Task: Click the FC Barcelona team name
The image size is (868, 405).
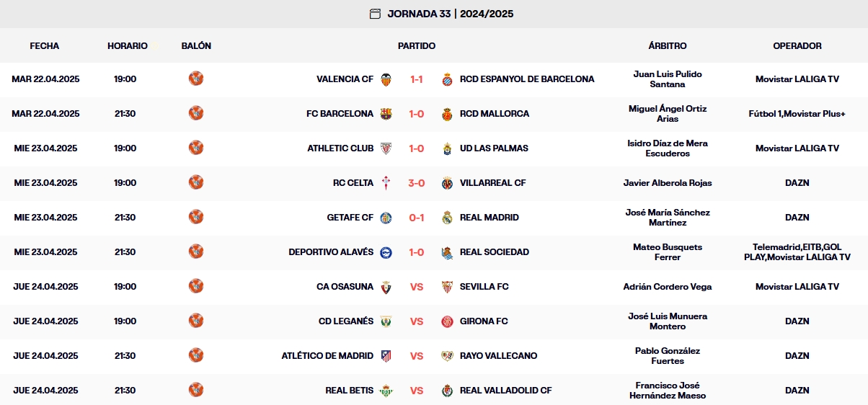Action: click(340, 114)
